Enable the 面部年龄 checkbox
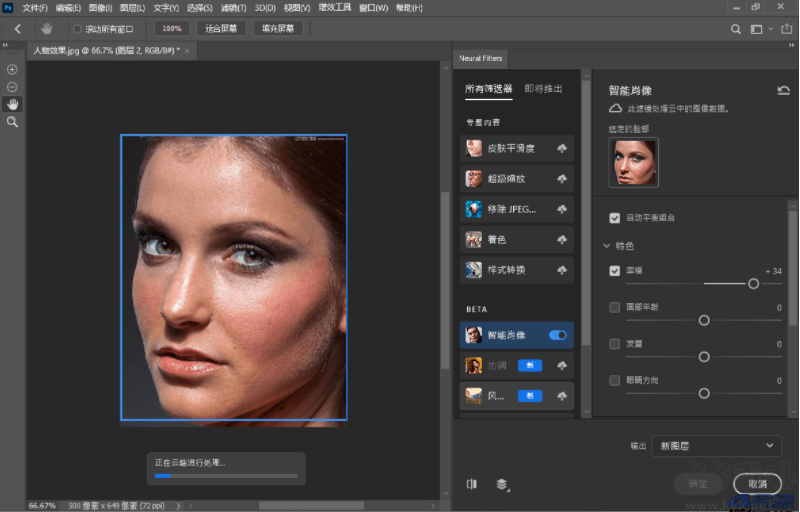Viewport: 800px width, 512px height. pyautogui.click(x=615, y=307)
